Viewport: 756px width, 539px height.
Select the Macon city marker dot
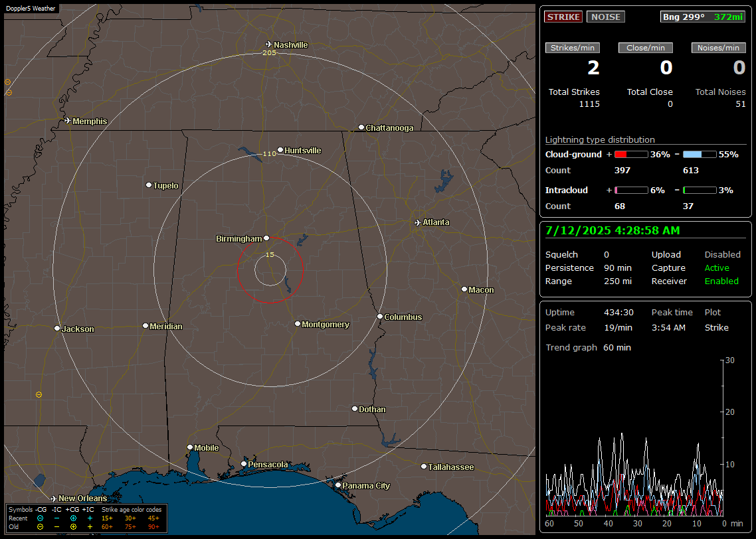[464, 289]
